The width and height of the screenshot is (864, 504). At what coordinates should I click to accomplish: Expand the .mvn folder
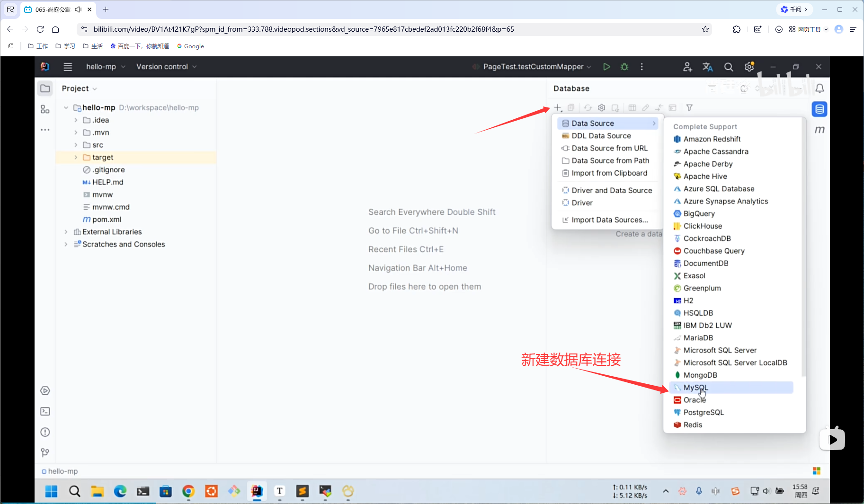[x=76, y=133]
